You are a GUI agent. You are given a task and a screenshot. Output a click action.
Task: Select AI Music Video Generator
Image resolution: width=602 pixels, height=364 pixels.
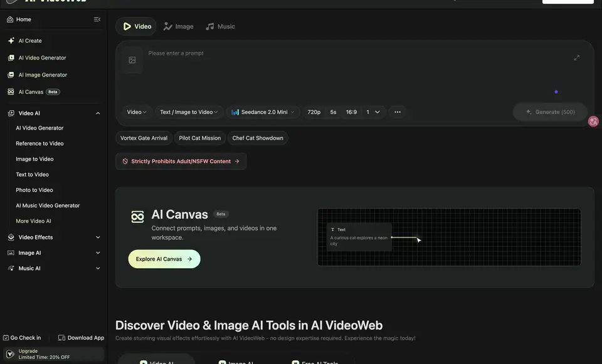[x=48, y=205]
